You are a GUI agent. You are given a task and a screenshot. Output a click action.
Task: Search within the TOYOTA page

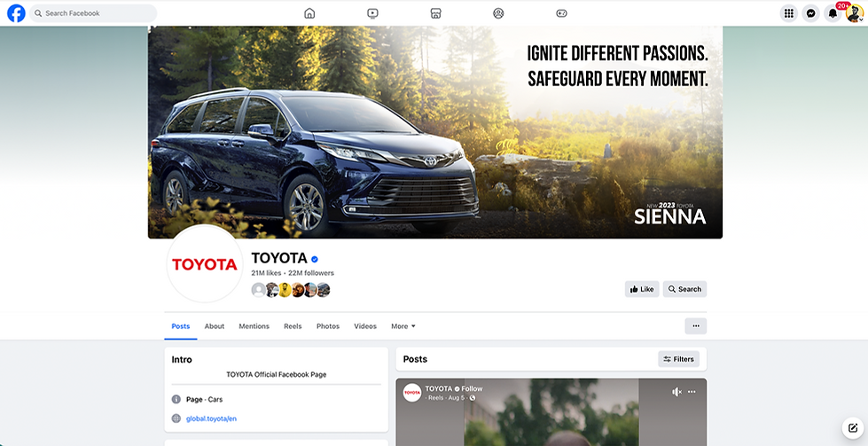(684, 289)
